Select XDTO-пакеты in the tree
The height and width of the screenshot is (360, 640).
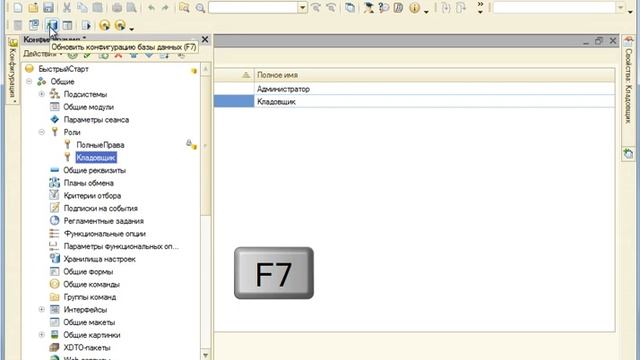pos(87,347)
